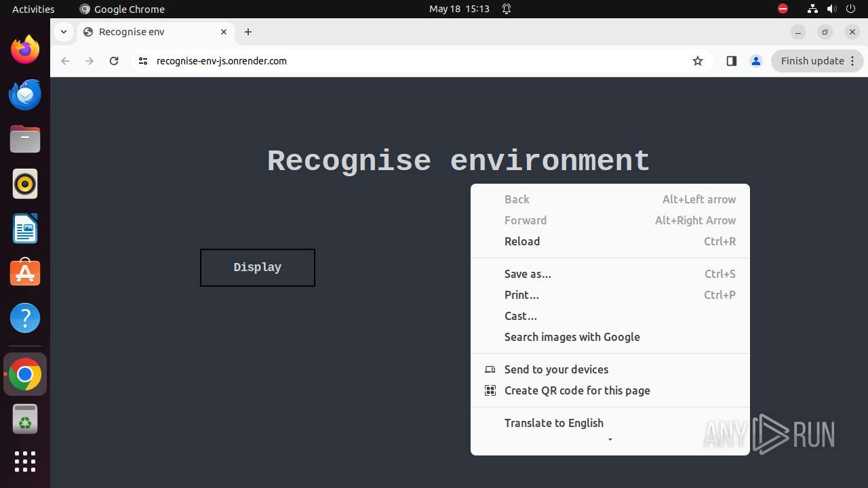
Task: Open Rhythmbox music player in the dock
Action: tap(25, 184)
